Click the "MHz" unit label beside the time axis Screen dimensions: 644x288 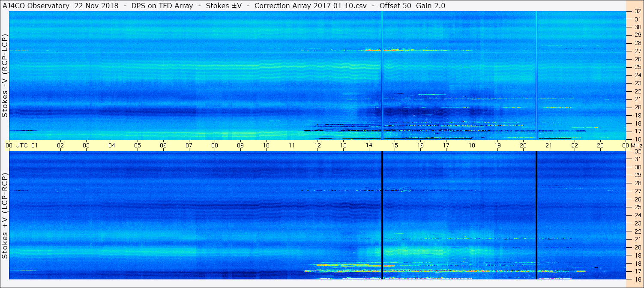(636, 145)
